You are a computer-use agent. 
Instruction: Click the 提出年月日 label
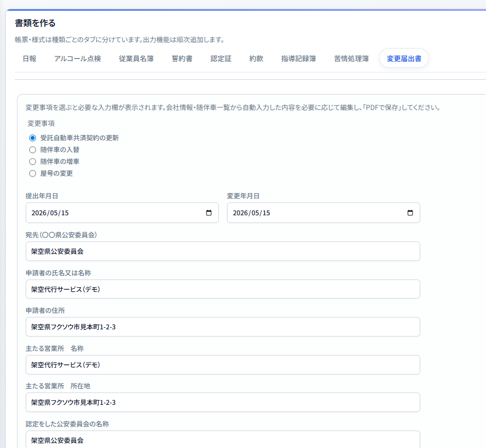[42, 196]
